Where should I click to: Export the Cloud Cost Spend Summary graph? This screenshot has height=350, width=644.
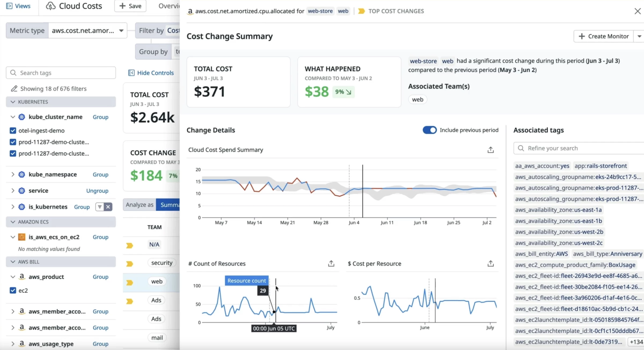pyautogui.click(x=491, y=150)
